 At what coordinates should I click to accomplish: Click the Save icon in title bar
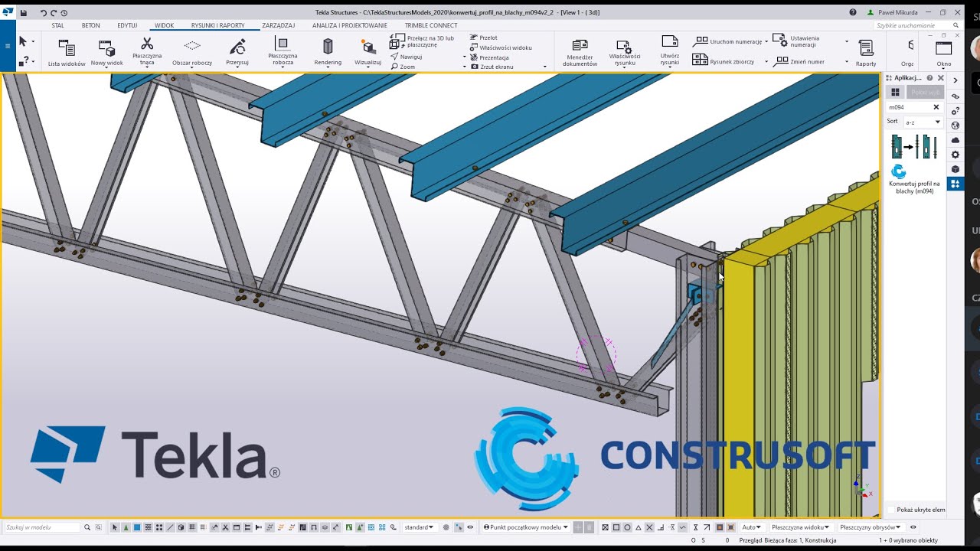point(24,13)
